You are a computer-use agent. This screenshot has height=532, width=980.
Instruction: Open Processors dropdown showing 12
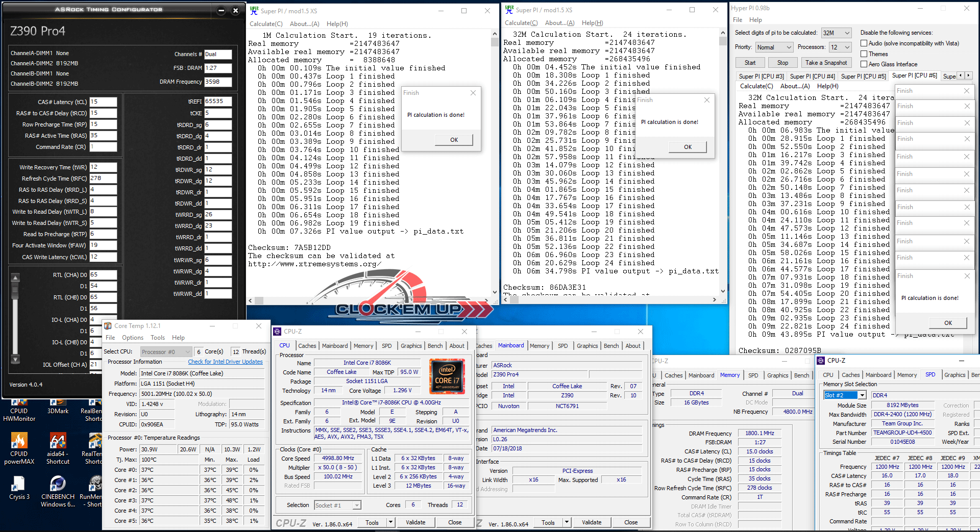(840, 47)
